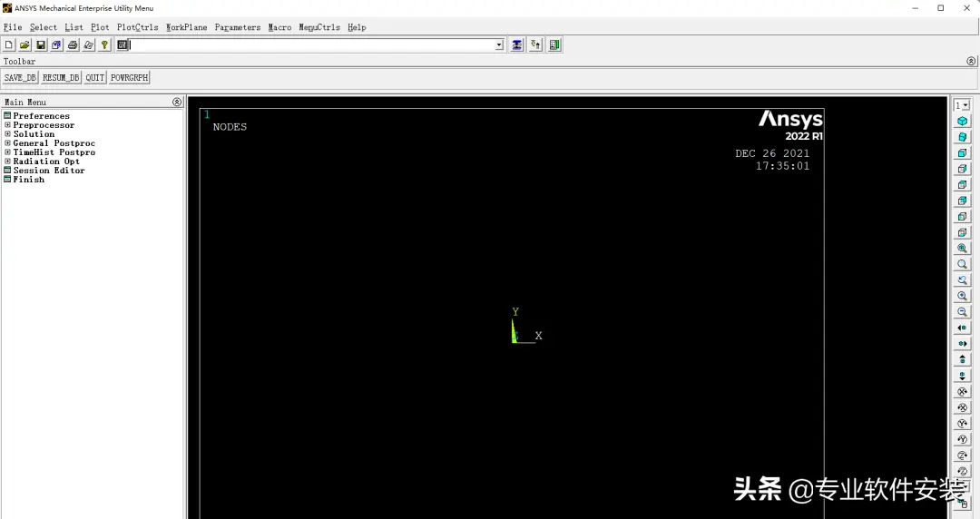980x519 pixels.
Task: Click the RESUM_DB button
Action: [61, 77]
